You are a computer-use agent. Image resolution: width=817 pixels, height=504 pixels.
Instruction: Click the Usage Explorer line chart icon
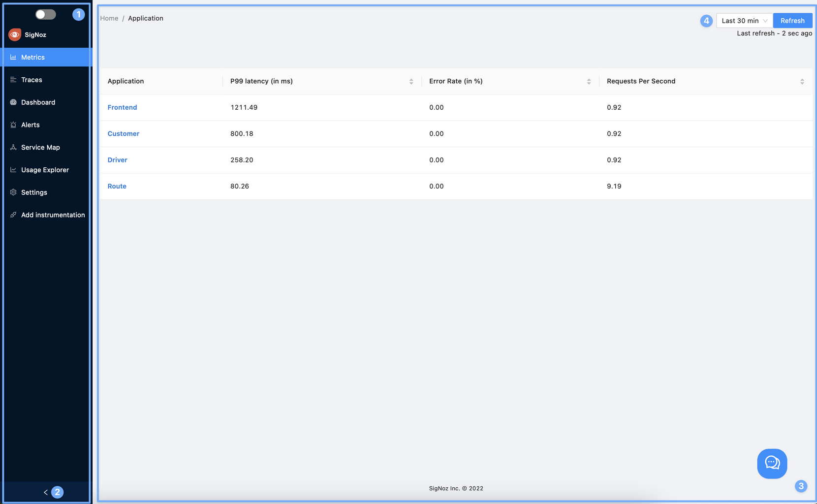(13, 170)
